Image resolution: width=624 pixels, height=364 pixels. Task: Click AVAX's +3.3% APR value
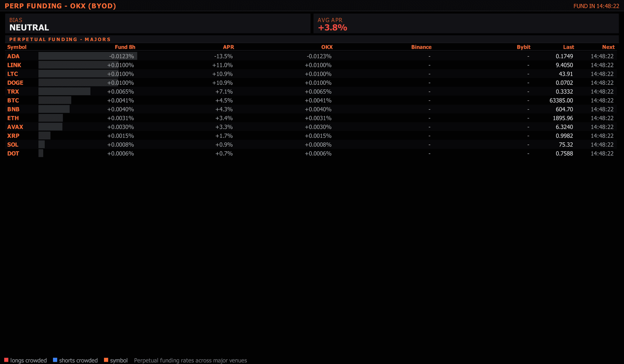[224, 127]
